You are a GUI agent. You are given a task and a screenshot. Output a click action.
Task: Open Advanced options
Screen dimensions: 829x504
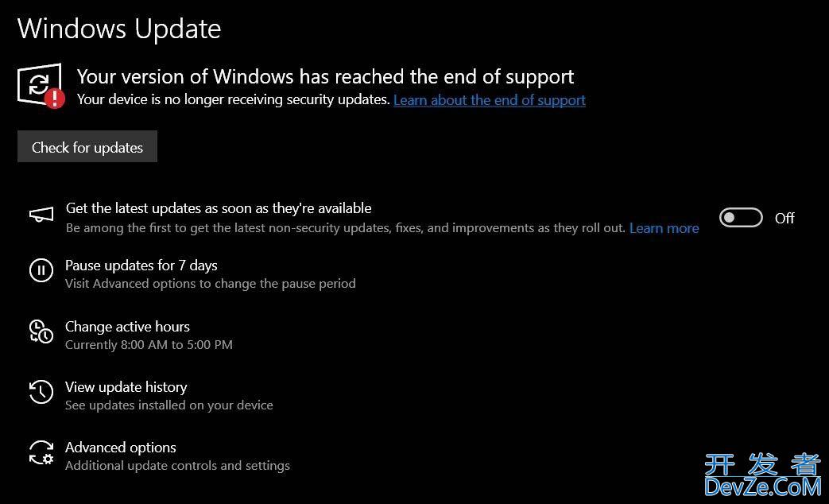click(121, 448)
